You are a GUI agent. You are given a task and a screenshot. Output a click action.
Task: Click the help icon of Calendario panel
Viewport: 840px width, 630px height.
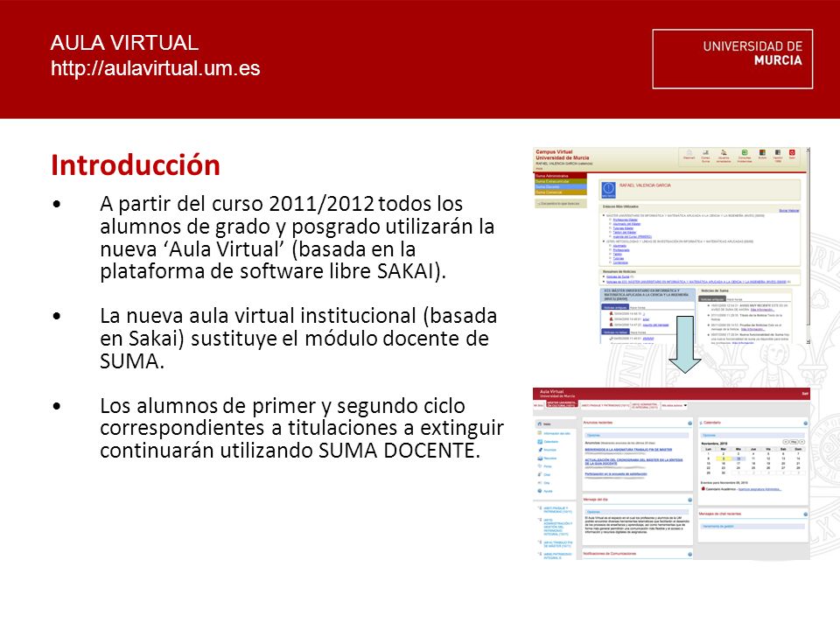[x=806, y=423]
